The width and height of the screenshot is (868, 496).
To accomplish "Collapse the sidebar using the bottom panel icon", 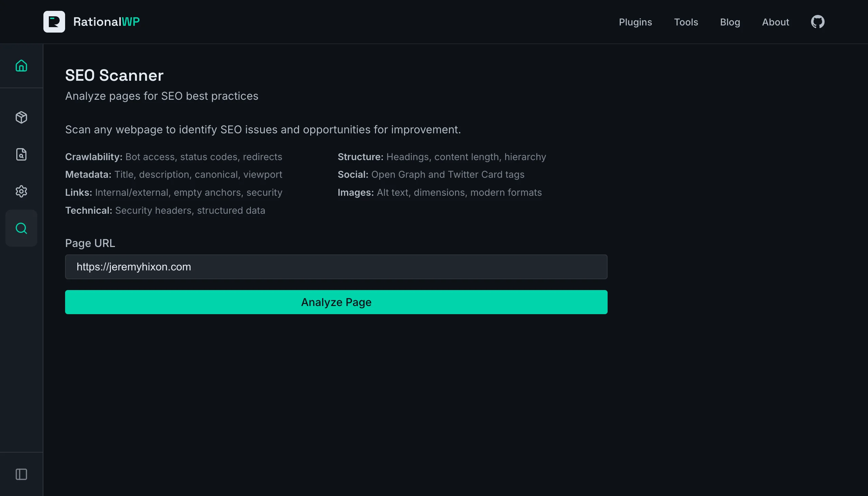I will point(21,474).
